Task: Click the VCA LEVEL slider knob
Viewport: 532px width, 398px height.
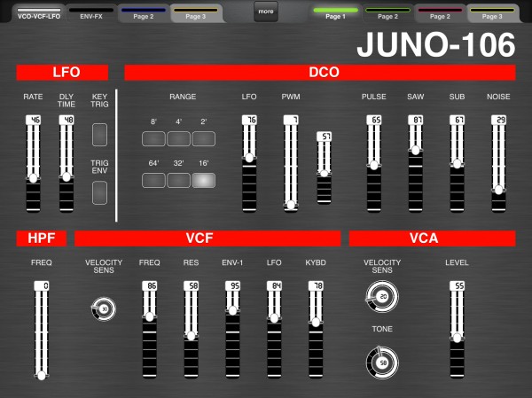Action: 457,338
